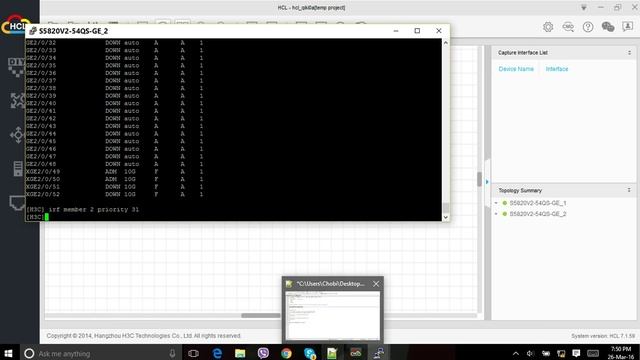Select the server host icon in sidebar
Screen dimensions: 640x360
pyautogui.click(x=18, y=169)
